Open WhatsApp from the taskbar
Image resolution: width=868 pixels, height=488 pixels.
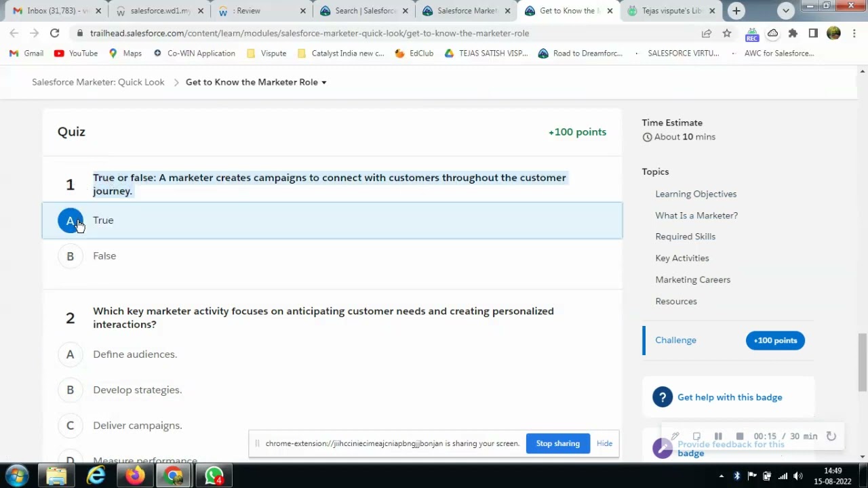coord(214,476)
